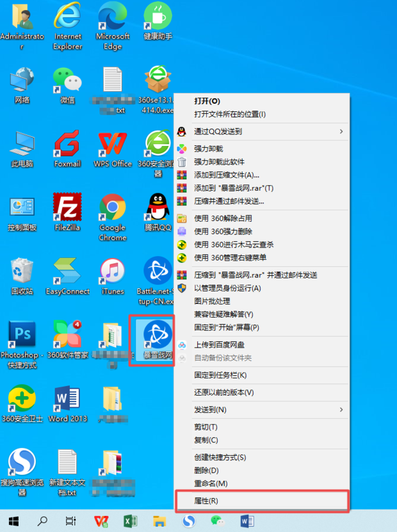
Task: Open the FileZilla desktop shortcut
Action: (x=67, y=207)
